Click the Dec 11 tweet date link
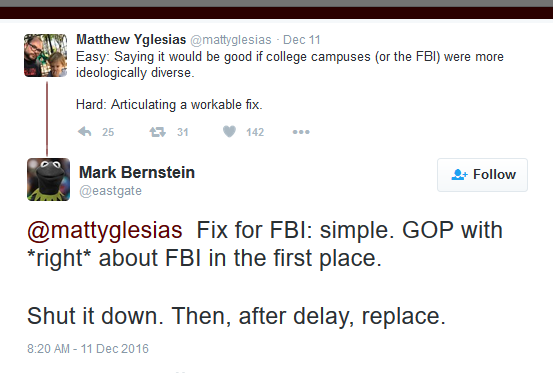This screenshot has height=373, width=553. (302, 40)
